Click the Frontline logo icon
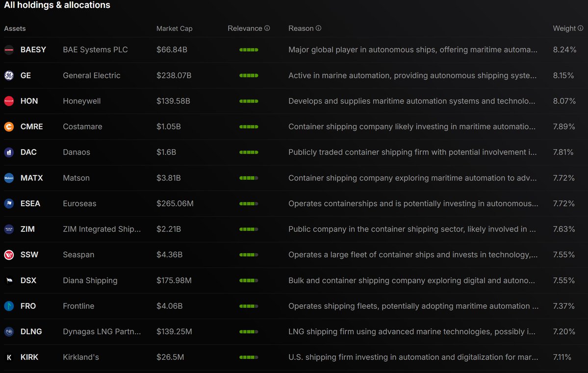588x373 pixels. (9, 306)
